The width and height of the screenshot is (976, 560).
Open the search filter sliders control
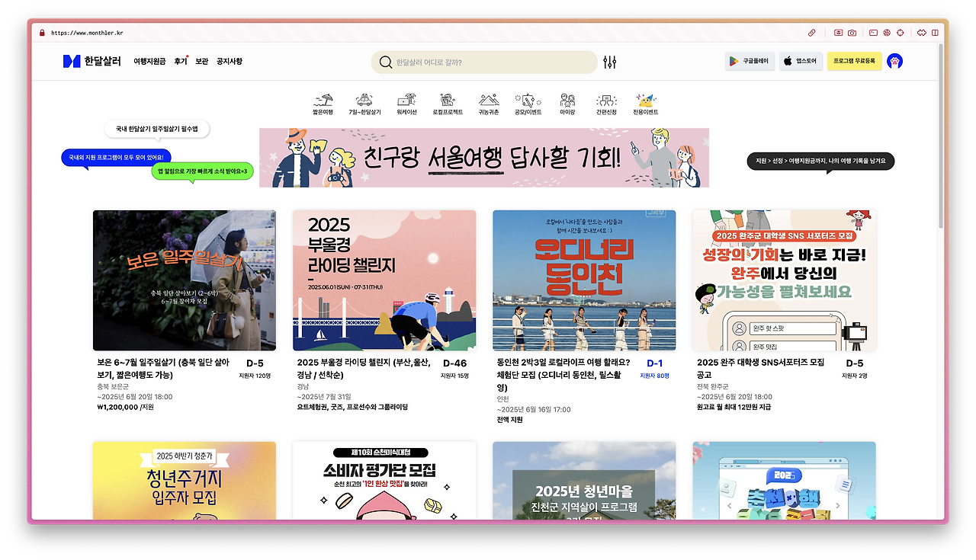pos(609,62)
